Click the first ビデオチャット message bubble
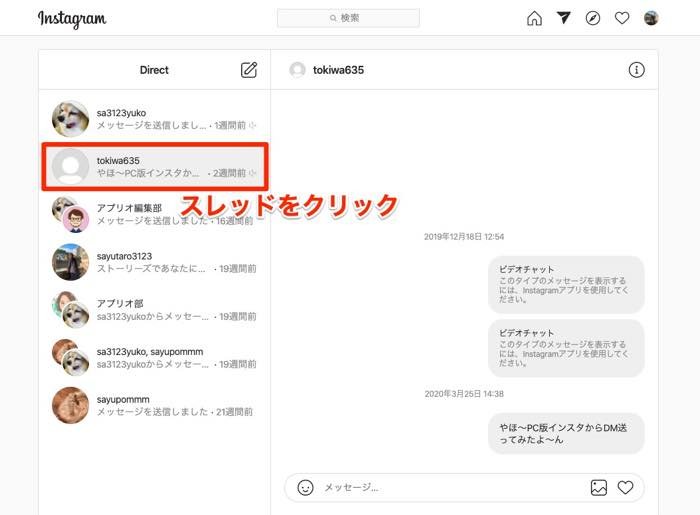This screenshot has height=515, width=700. point(566,285)
